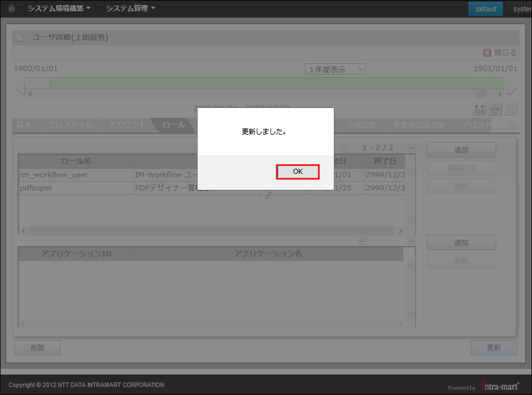This screenshot has width=532, height=395.
Task: Click the アプリケーションID column header
Action: click(x=76, y=253)
